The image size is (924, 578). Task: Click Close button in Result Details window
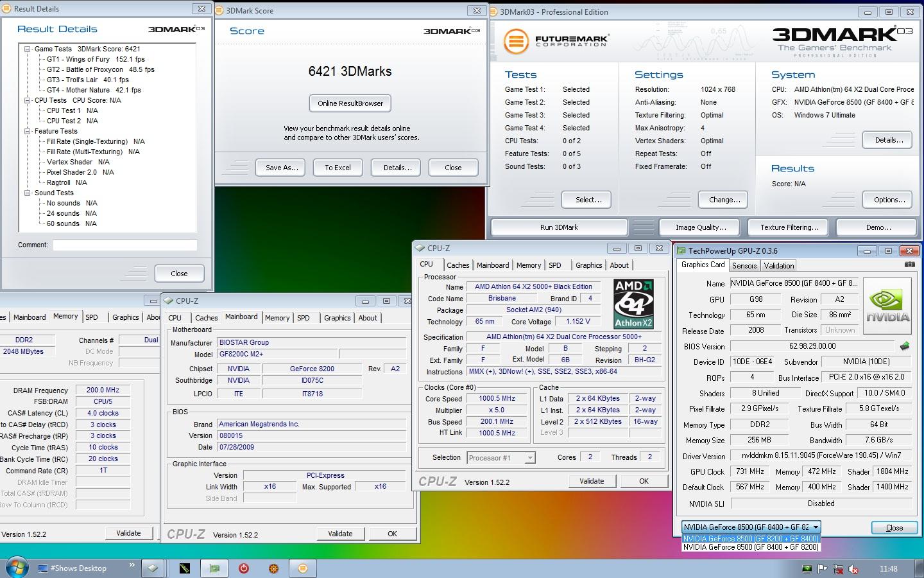point(179,274)
